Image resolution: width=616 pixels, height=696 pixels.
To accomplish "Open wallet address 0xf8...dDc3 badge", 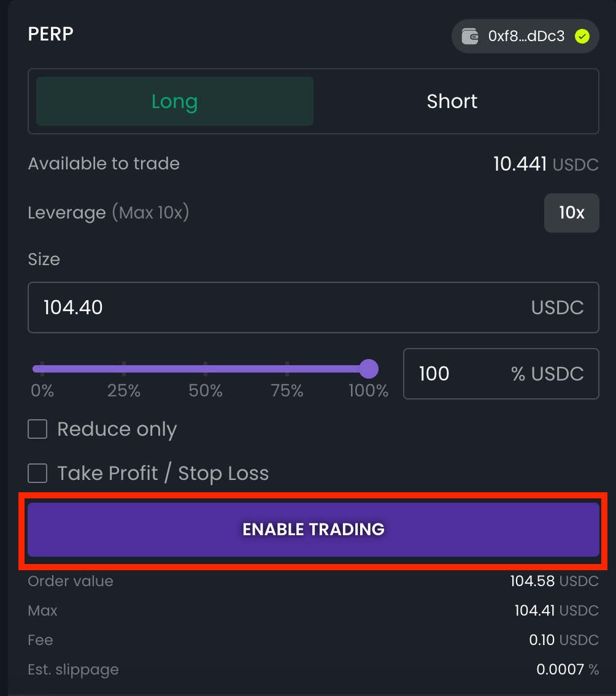I will [526, 36].
